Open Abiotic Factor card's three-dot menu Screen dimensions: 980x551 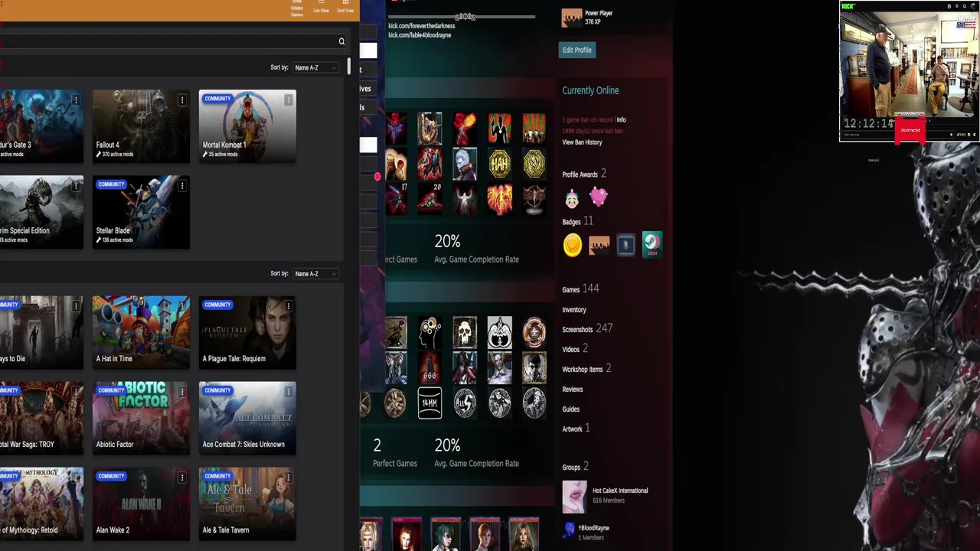tap(181, 392)
